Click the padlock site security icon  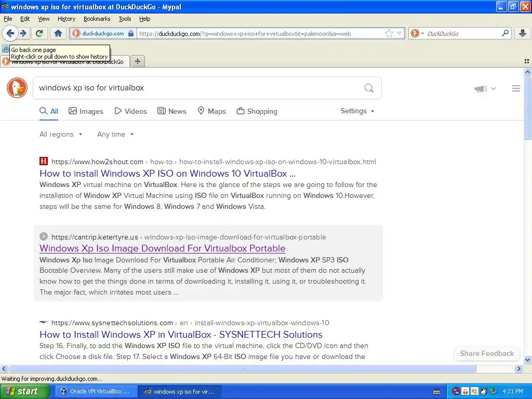click(x=131, y=33)
